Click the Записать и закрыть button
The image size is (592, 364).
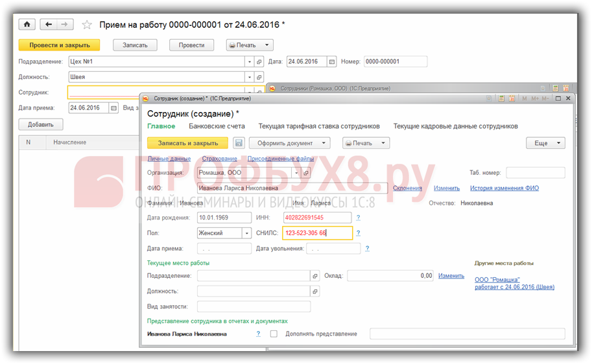pos(187,143)
